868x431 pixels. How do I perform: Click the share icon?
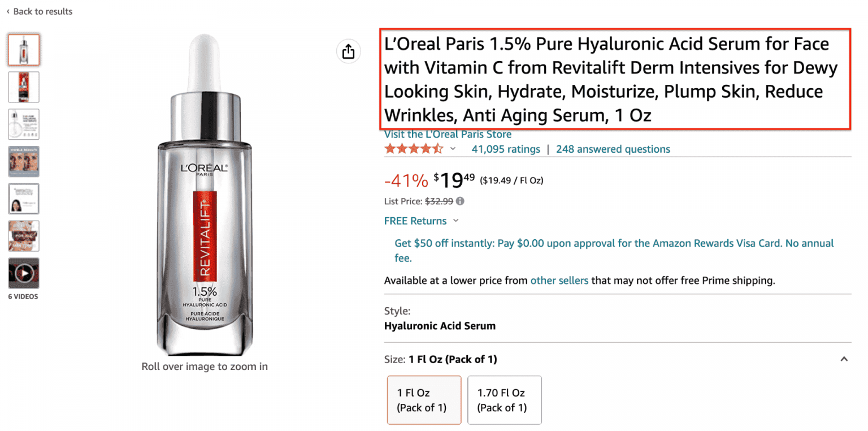[348, 51]
